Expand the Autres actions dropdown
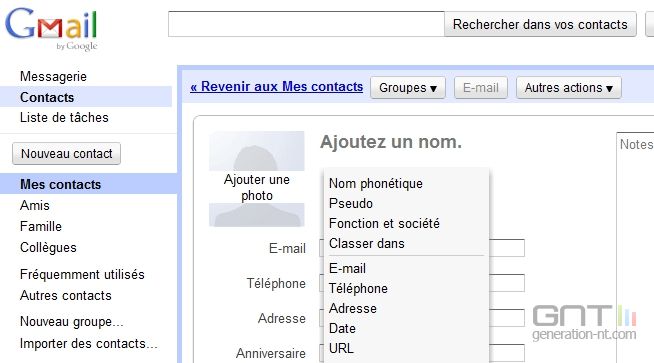654x363 pixels. click(568, 88)
